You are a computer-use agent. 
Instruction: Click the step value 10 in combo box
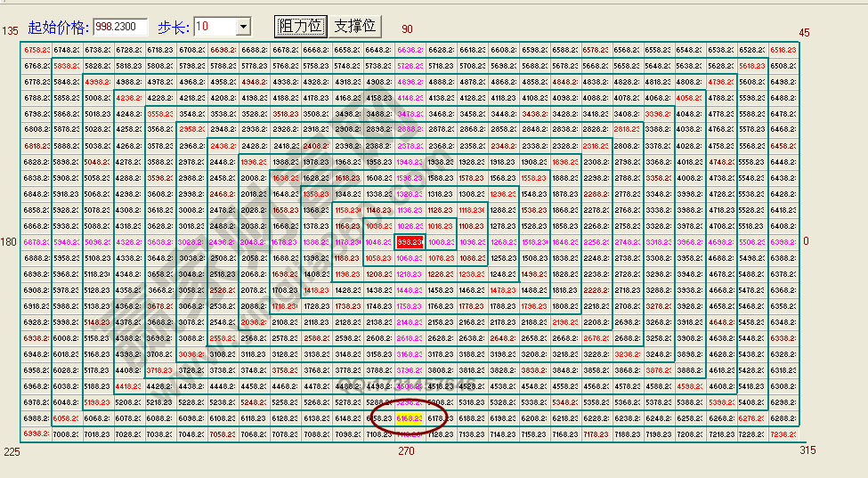(214, 28)
